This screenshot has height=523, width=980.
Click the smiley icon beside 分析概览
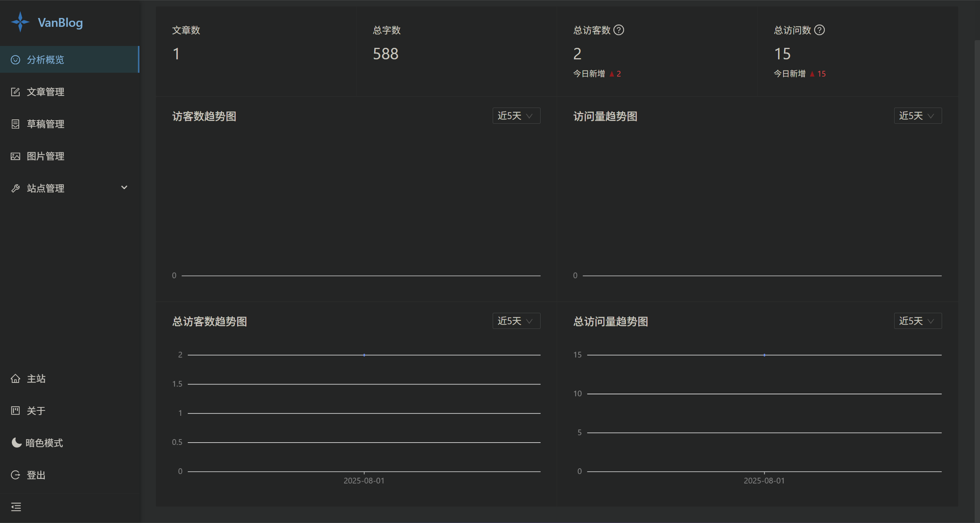pyautogui.click(x=15, y=60)
